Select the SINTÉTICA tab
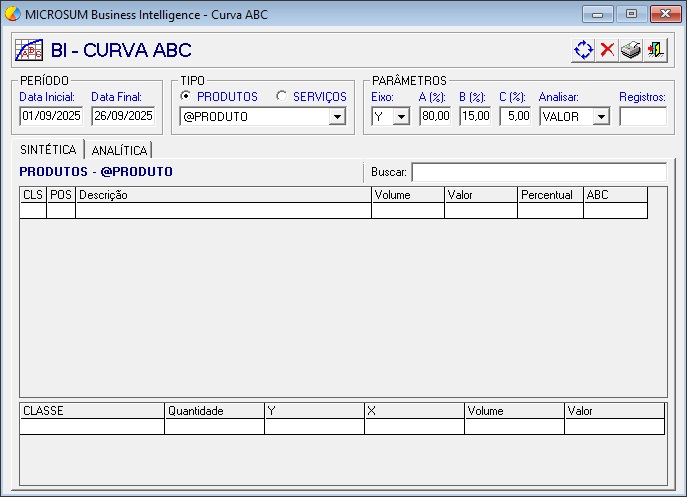Screen dimensions: 687x497 (x=48, y=149)
